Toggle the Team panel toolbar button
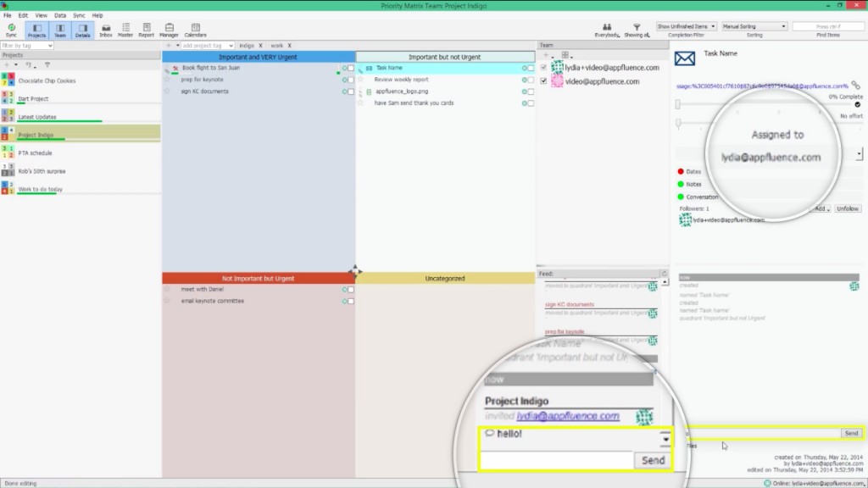The image size is (868, 488). click(60, 30)
